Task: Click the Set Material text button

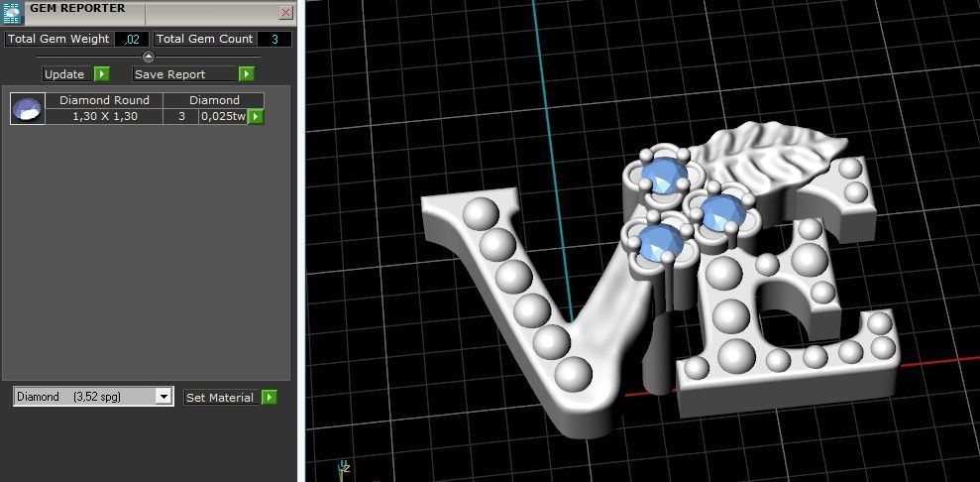Action: 220,397
